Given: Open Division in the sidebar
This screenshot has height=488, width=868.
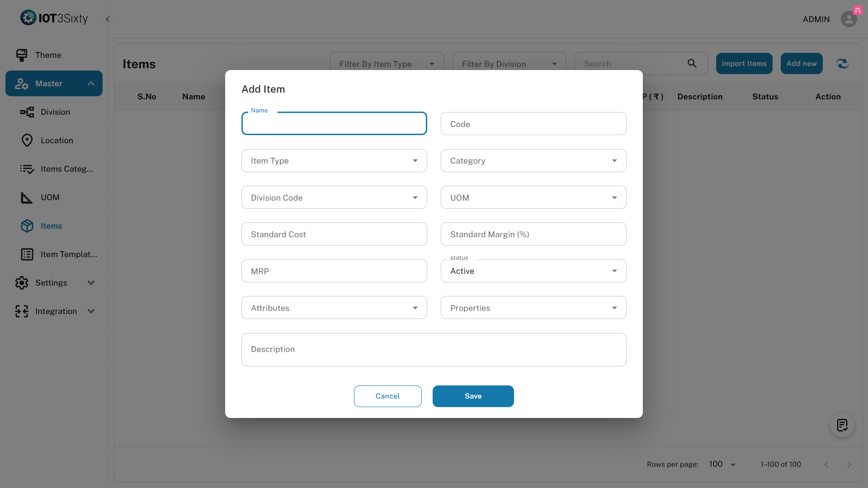Looking at the screenshot, I should (x=55, y=112).
